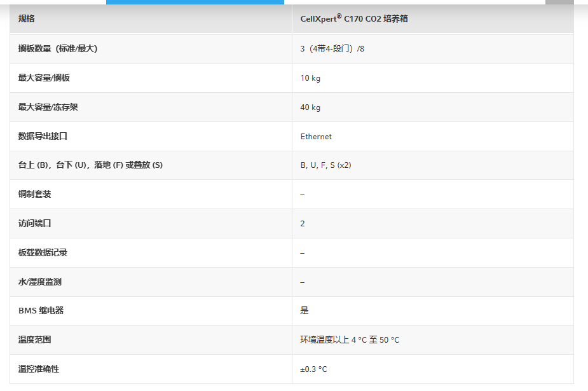
Task: Select the active blue tab at top
Action: coord(195,3)
